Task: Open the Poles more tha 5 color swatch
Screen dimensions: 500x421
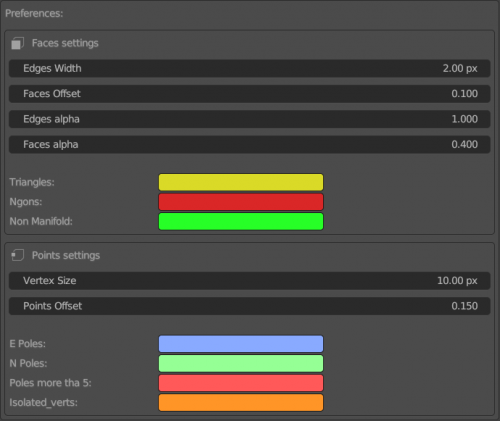Action: click(241, 383)
